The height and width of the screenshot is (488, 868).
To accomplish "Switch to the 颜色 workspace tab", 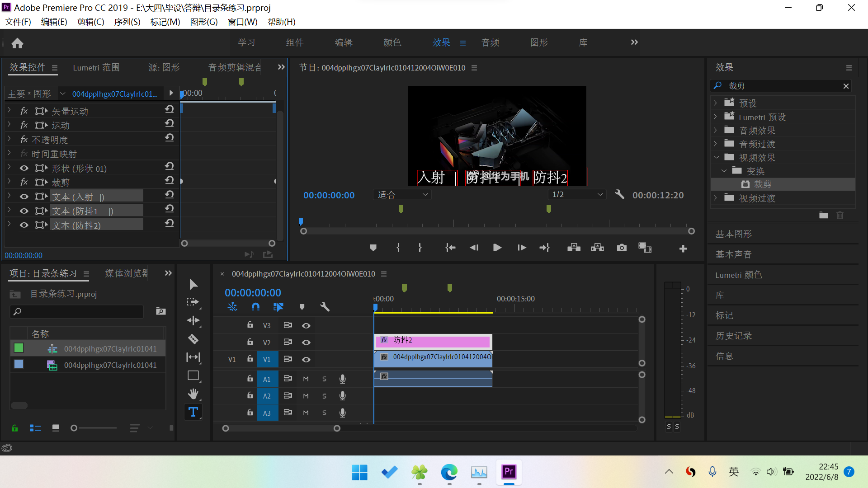I will [x=392, y=42].
